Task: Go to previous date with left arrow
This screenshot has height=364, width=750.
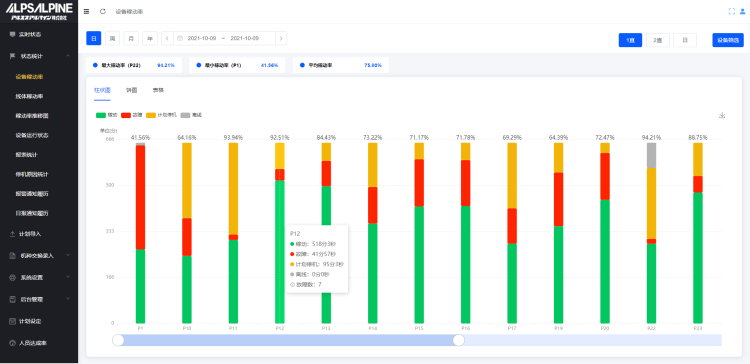Action: point(167,38)
